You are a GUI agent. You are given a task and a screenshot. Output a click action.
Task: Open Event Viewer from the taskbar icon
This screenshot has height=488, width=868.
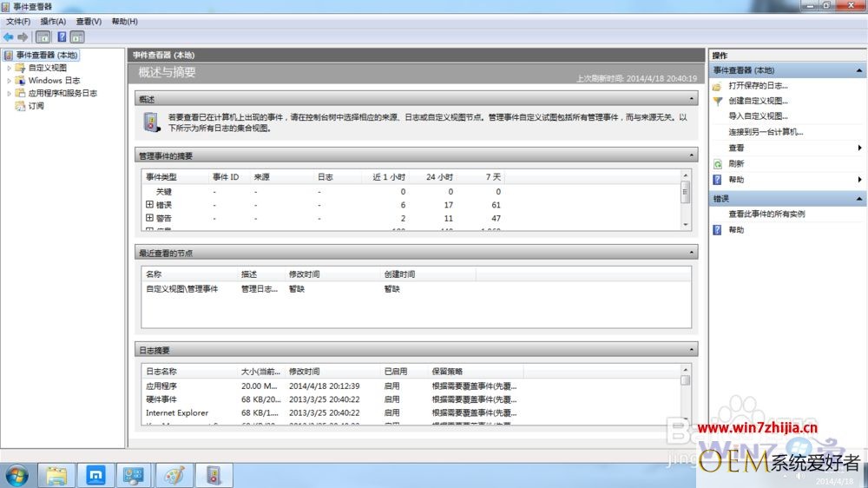pos(214,475)
